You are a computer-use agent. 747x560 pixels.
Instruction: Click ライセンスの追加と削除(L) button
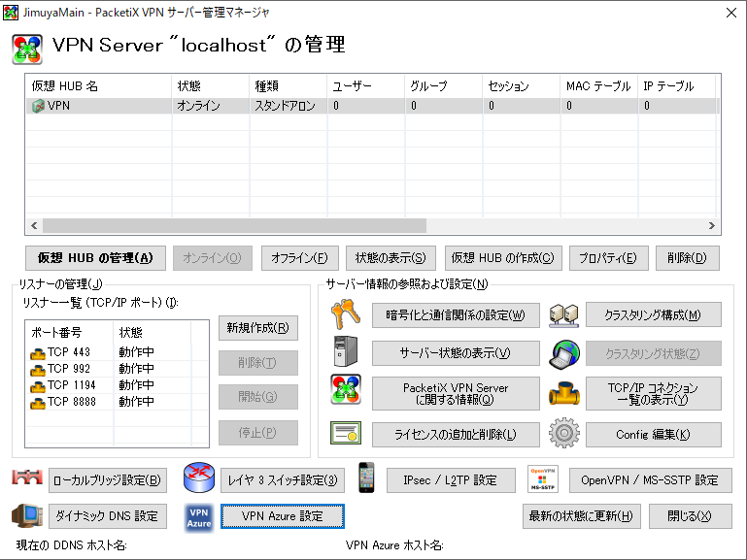click(456, 435)
